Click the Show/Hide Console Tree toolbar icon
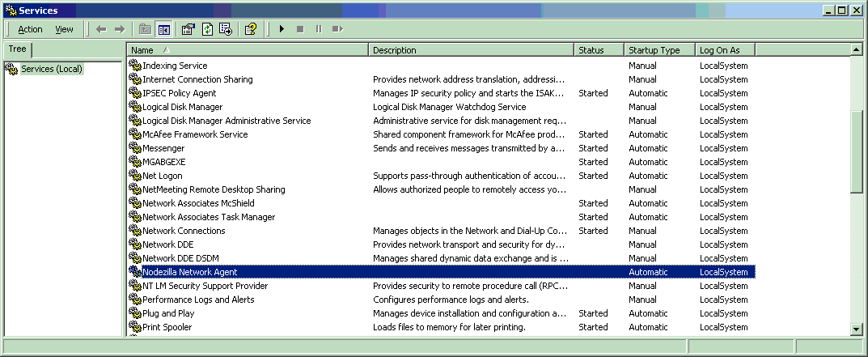 pyautogui.click(x=164, y=29)
